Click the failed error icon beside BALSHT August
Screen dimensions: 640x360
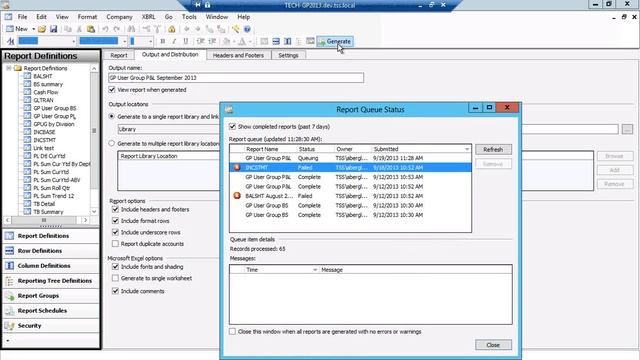point(237,196)
